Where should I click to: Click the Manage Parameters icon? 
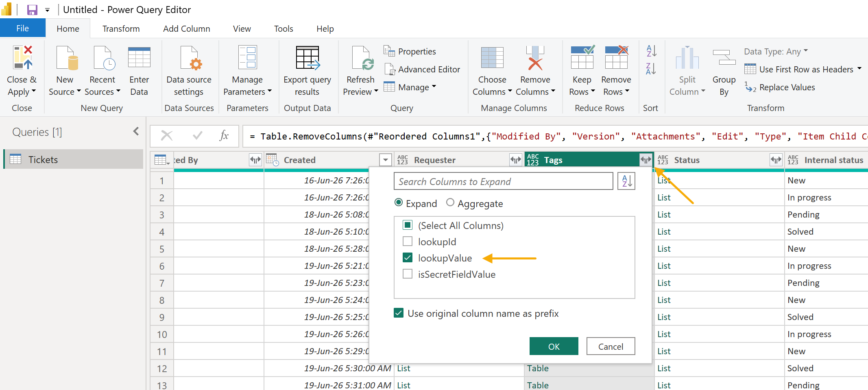247,58
